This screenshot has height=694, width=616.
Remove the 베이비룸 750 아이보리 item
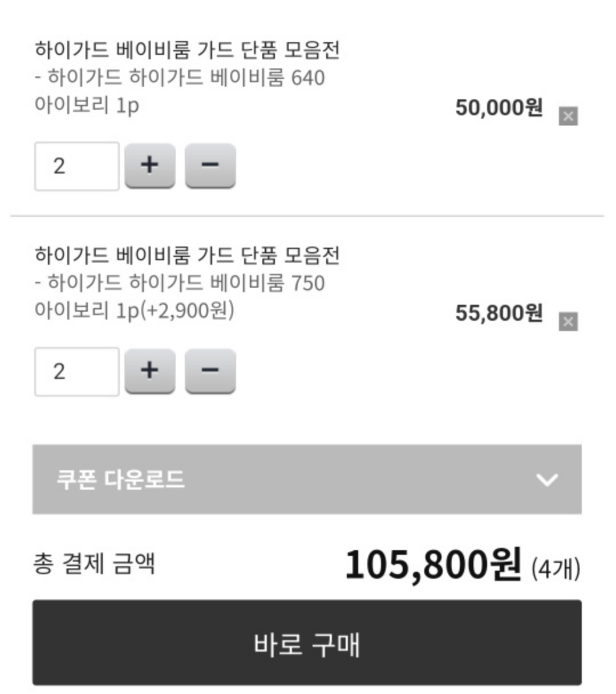[x=568, y=322]
